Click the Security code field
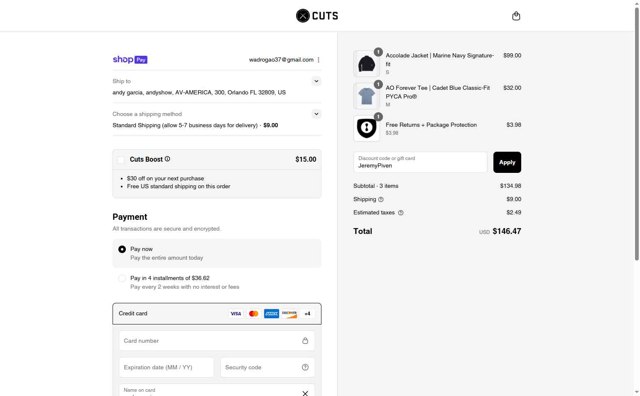 tap(267, 367)
